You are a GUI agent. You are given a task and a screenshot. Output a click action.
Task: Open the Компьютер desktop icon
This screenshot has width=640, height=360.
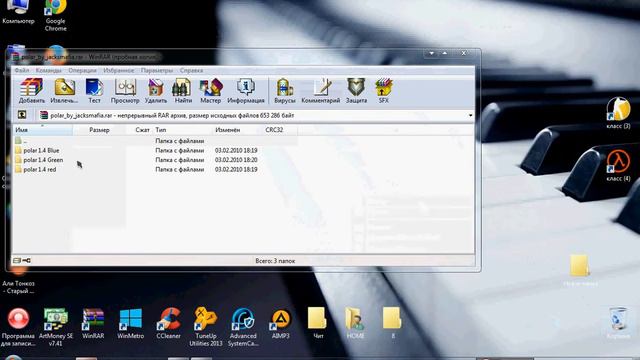point(18,12)
